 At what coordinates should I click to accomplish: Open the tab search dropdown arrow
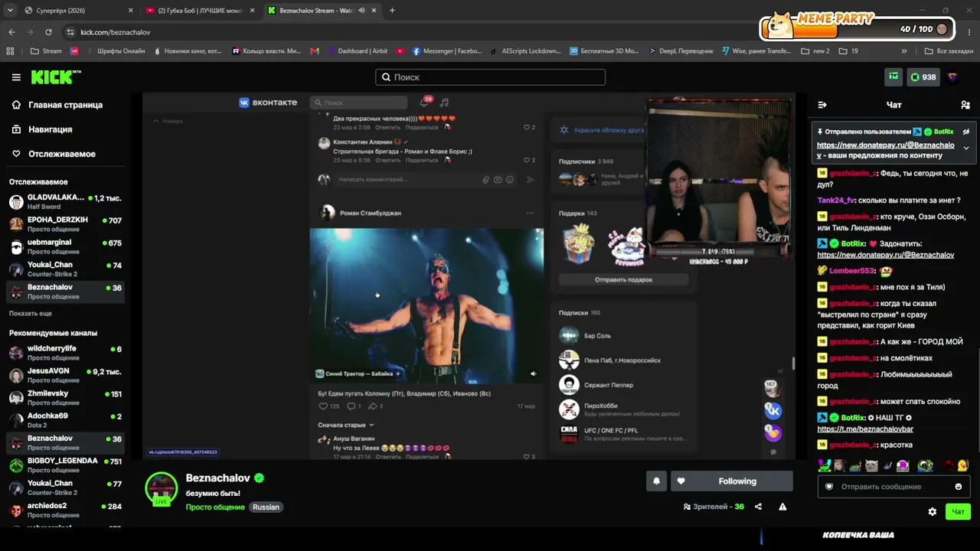tap(9, 11)
